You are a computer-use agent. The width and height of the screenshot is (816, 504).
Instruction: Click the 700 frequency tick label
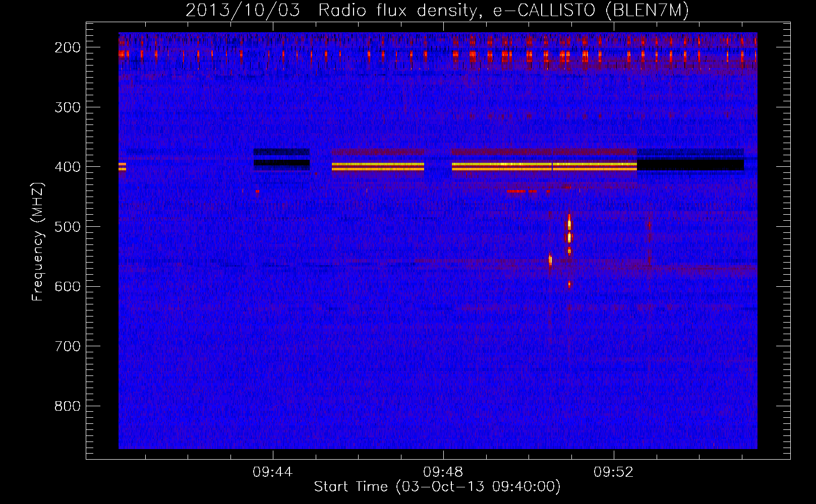tap(68, 346)
